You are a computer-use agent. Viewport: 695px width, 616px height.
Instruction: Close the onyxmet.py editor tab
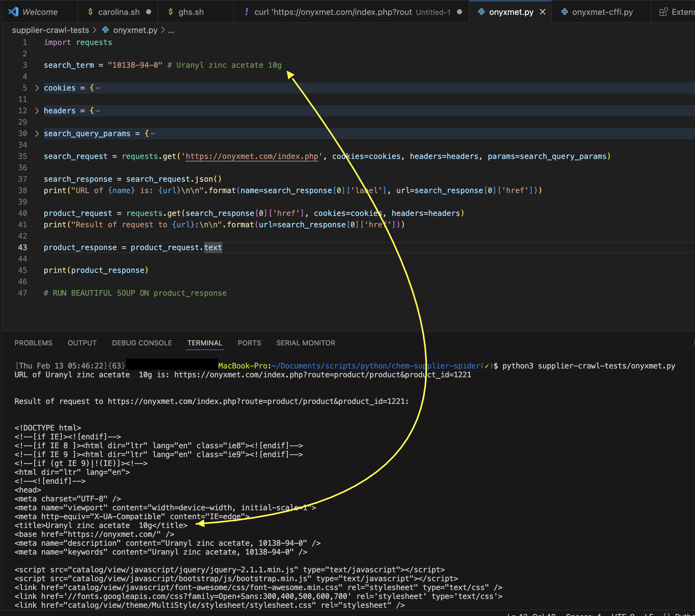click(x=543, y=12)
